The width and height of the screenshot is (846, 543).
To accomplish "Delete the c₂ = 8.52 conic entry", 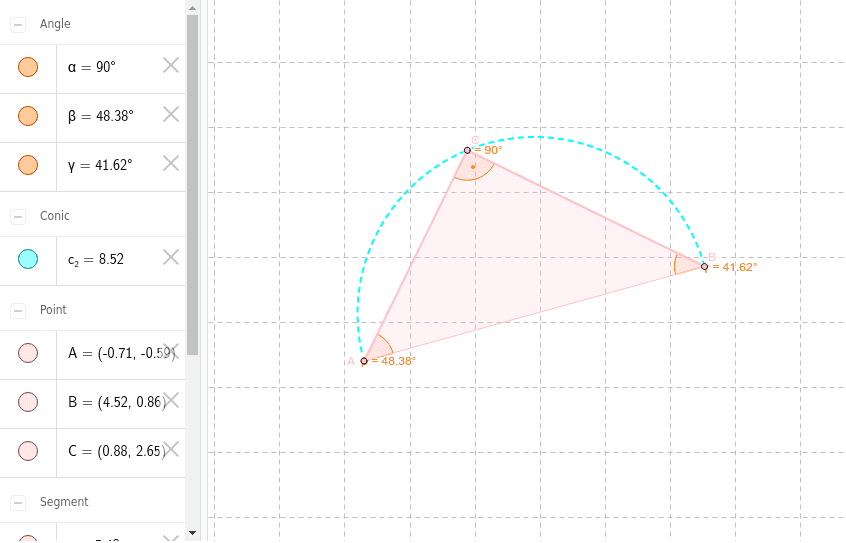I will [171, 257].
